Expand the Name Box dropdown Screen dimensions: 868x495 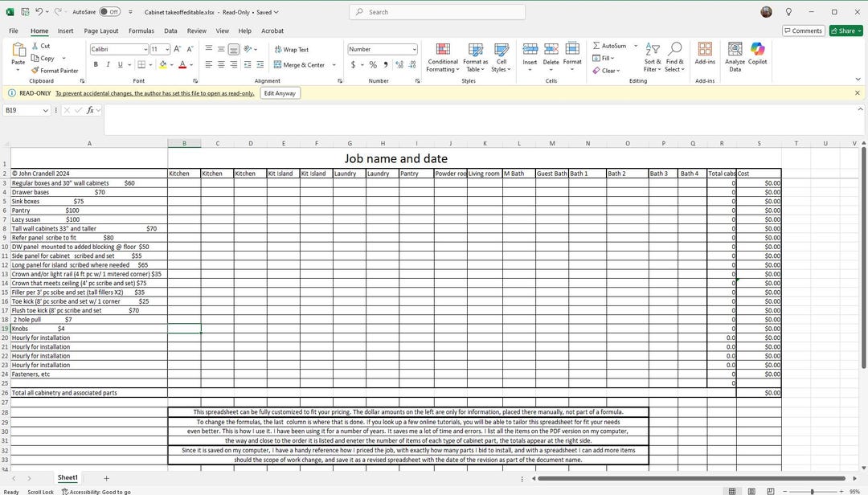45,110
